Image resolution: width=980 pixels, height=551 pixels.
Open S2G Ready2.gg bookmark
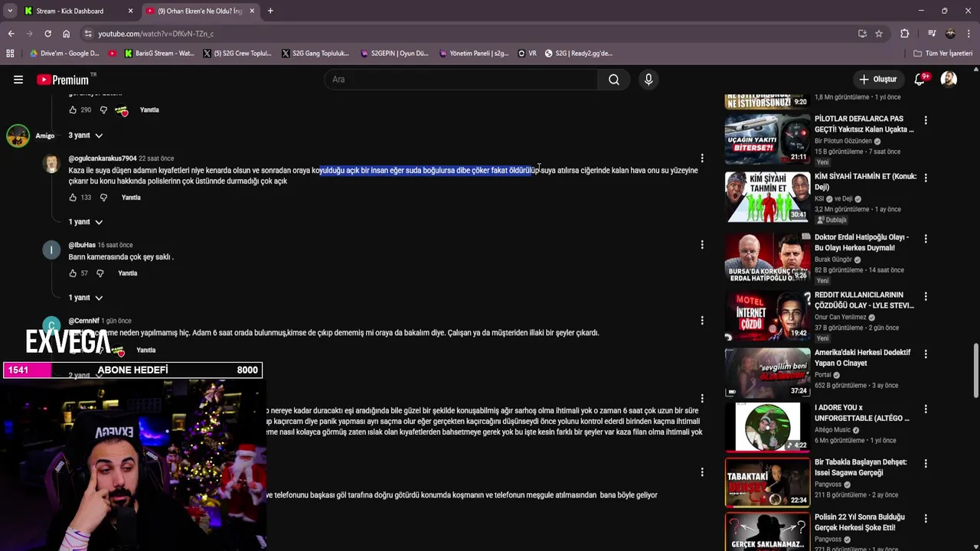578,54
